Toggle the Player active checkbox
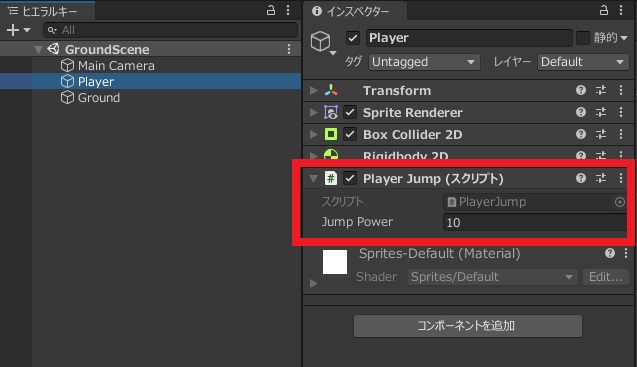Screen dimensions: 637x367 (353, 38)
